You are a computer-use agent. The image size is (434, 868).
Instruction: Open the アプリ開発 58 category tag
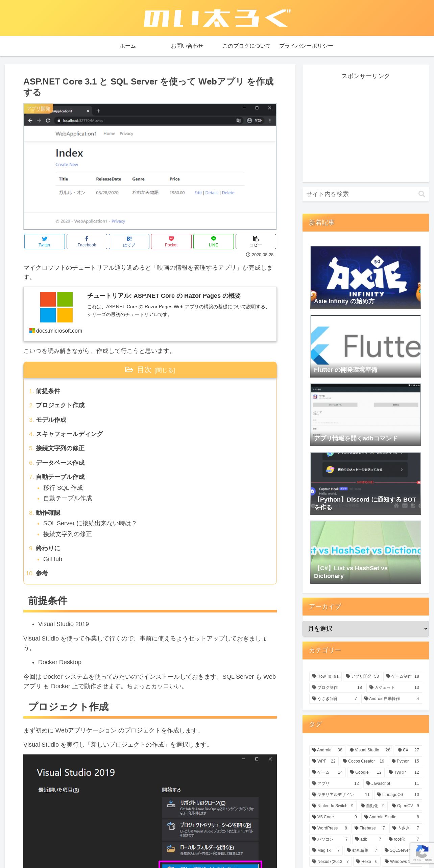pyautogui.click(x=362, y=676)
